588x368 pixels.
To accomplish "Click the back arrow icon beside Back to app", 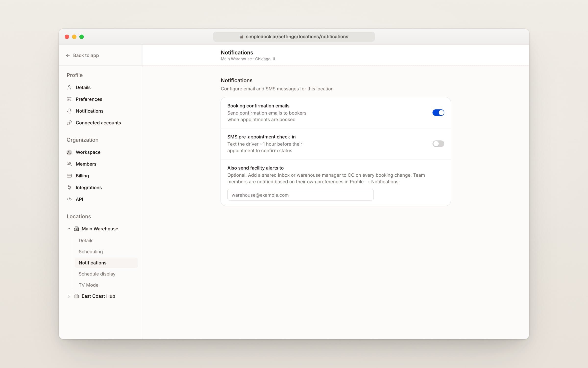I will coord(68,55).
